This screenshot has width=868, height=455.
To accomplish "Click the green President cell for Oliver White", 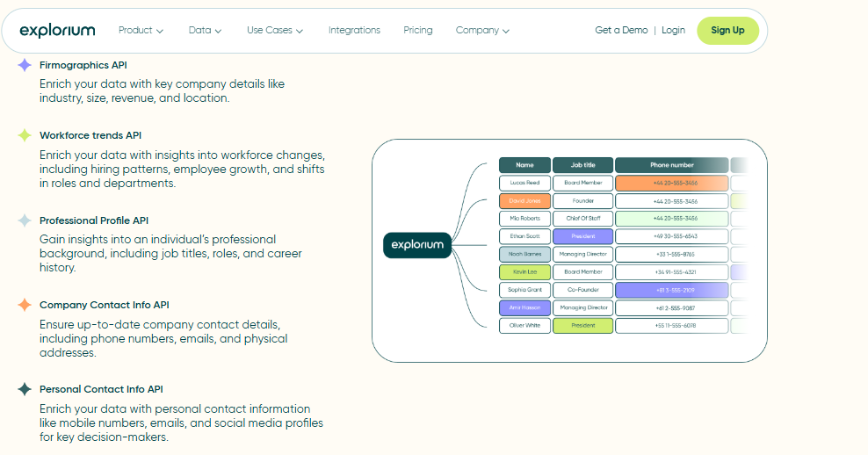I will [582, 326].
